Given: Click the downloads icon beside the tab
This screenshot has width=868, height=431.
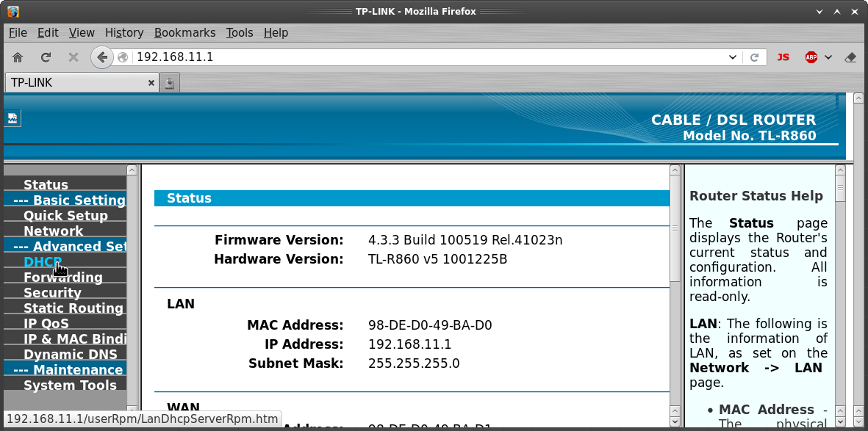Looking at the screenshot, I should [x=170, y=83].
